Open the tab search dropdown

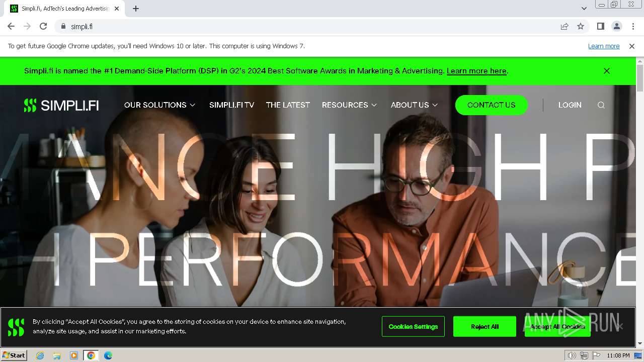584,9
